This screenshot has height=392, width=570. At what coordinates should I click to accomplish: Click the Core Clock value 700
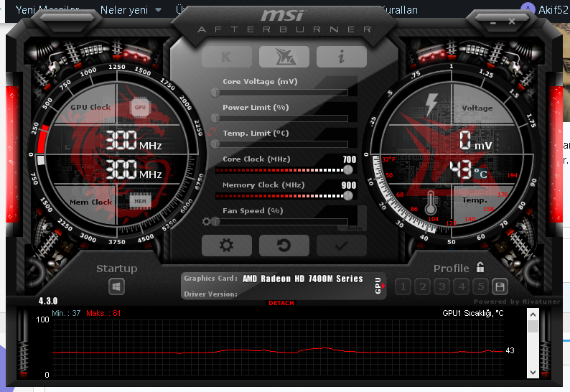tap(350, 159)
